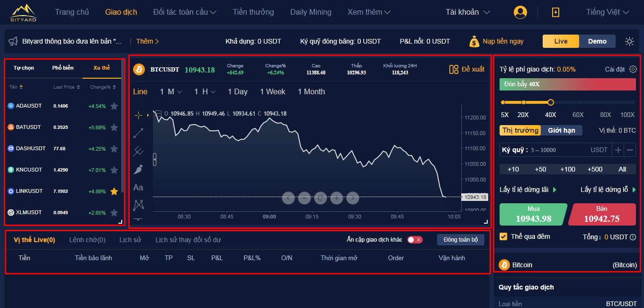Viewport: 644px width, 308px height.
Task: Click the green Mua button
Action: click(533, 214)
